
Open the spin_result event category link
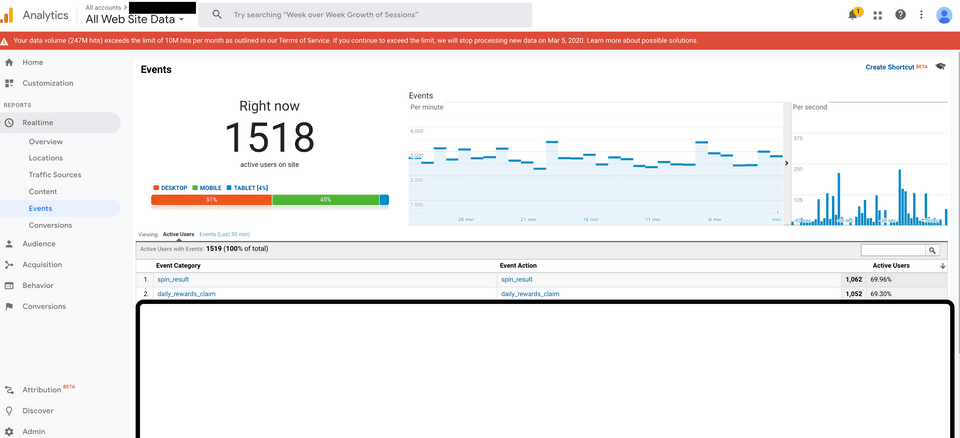tap(173, 280)
